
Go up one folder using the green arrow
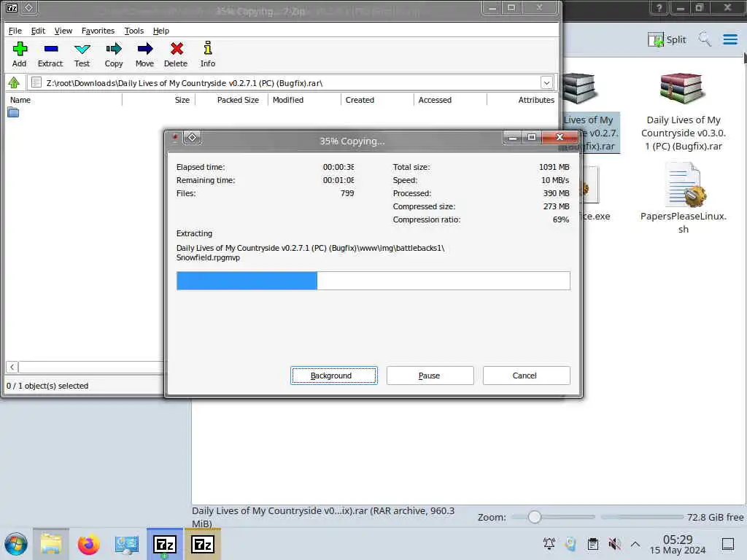click(x=14, y=83)
